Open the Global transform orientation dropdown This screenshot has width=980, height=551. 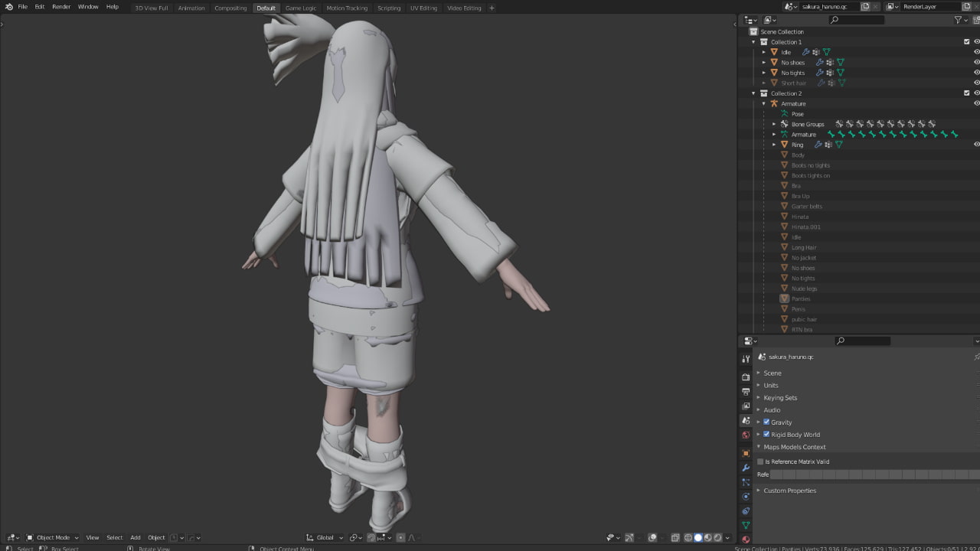(x=325, y=537)
